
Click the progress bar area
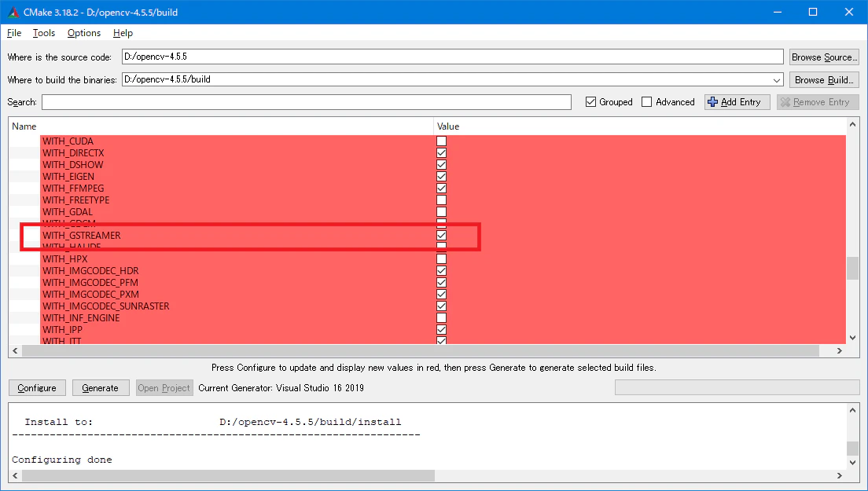737,387
